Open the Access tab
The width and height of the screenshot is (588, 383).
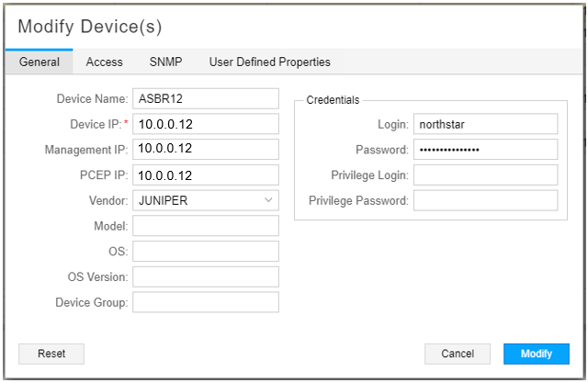click(x=105, y=62)
